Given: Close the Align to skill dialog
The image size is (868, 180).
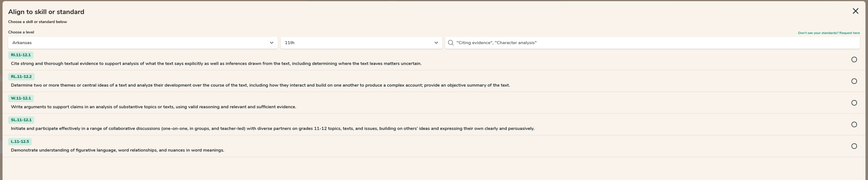Looking at the screenshot, I should (855, 11).
